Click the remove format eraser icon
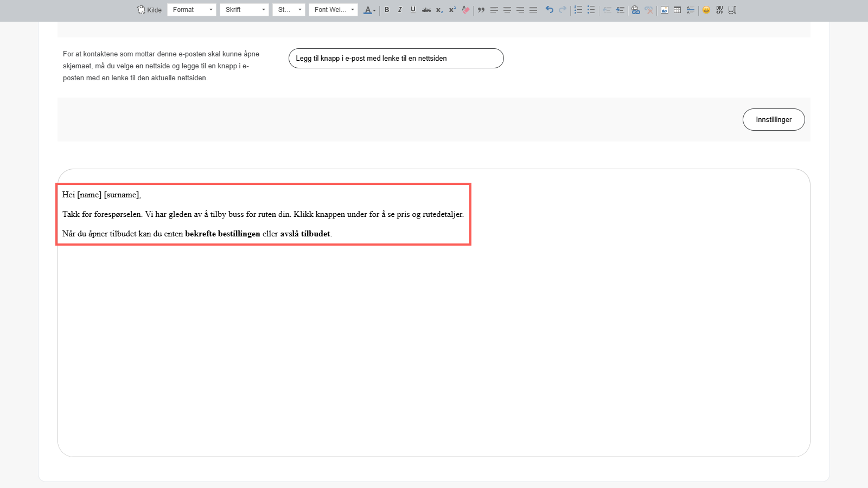868x488 pixels. coord(465,10)
